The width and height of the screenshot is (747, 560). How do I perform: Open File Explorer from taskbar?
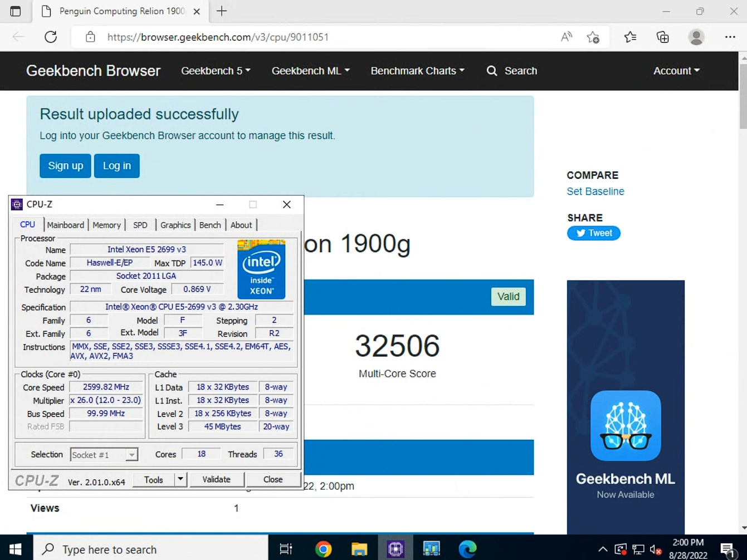coord(359,549)
